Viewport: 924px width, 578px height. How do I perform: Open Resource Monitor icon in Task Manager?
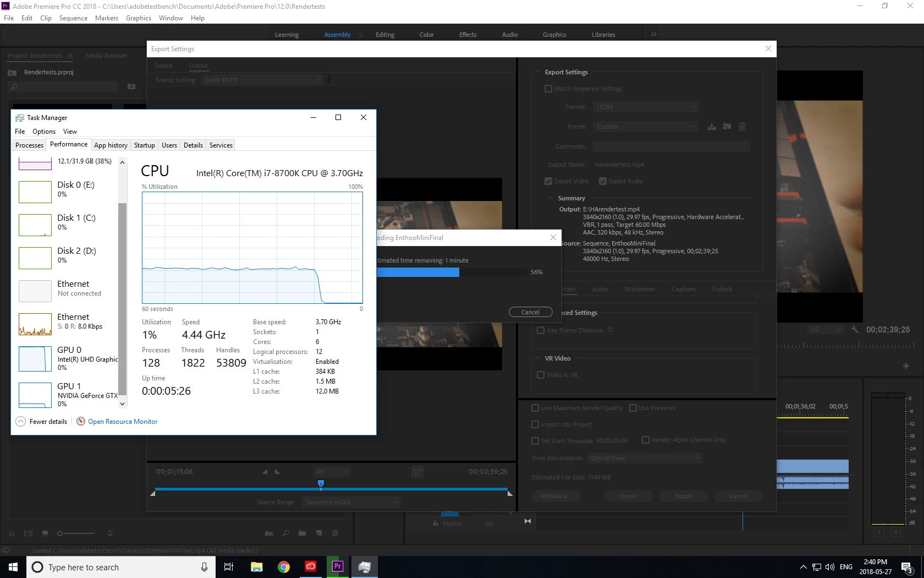coord(81,421)
